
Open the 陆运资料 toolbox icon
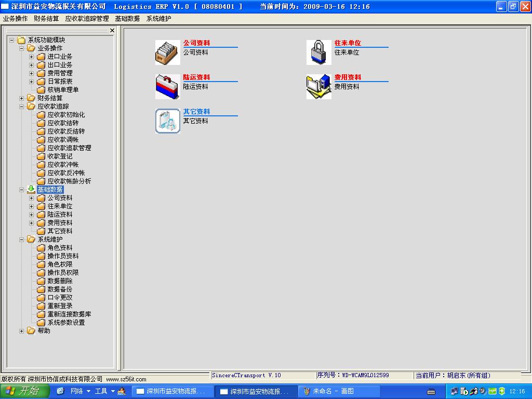[x=167, y=87]
